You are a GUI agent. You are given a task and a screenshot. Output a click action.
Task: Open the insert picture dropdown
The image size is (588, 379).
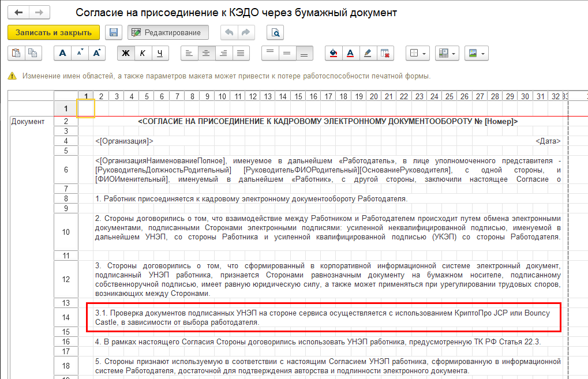tap(476, 53)
